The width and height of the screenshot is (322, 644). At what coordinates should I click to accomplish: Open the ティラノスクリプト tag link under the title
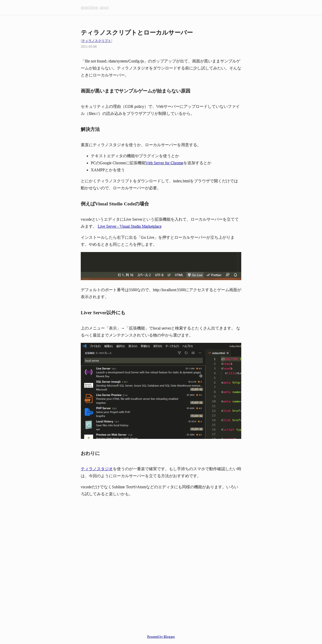(96, 41)
